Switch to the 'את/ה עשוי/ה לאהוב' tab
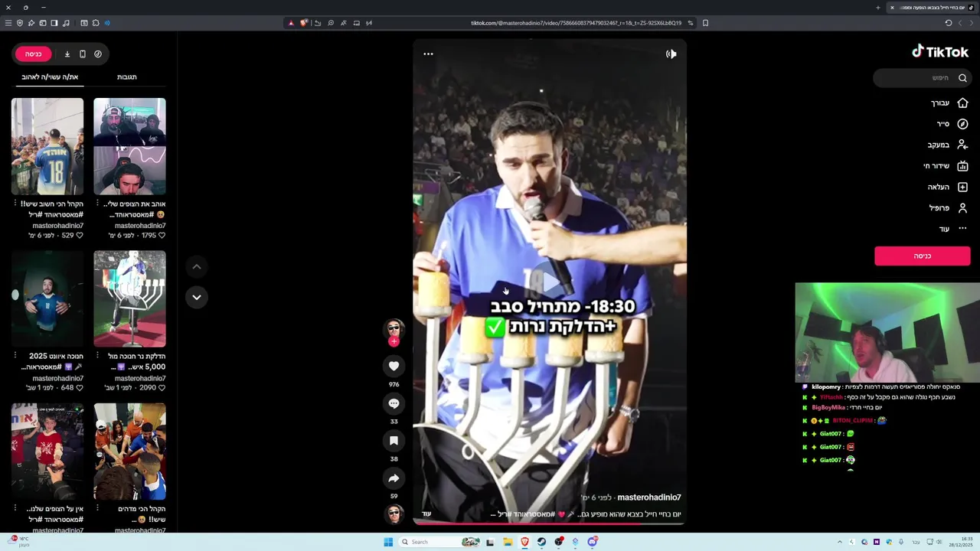The height and width of the screenshot is (551, 980). click(x=50, y=77)
